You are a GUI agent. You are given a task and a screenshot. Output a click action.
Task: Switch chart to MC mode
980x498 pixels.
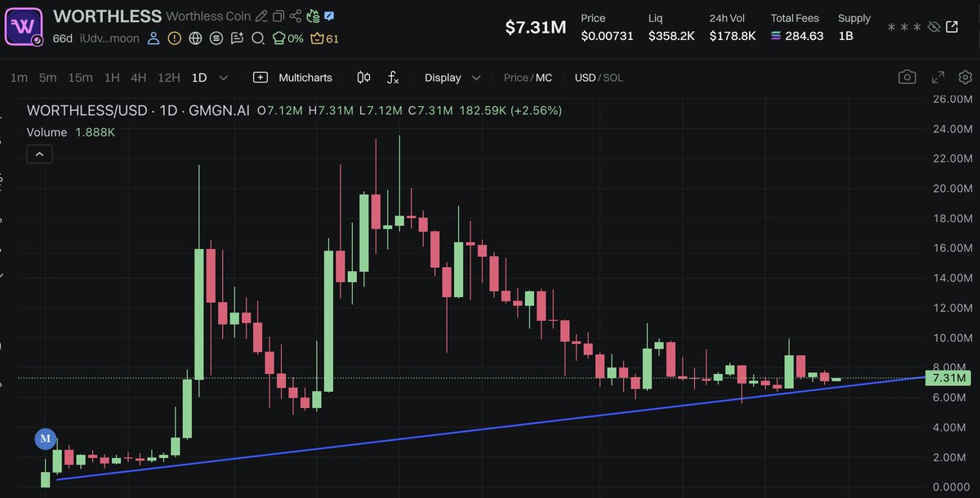click(544, 78)
